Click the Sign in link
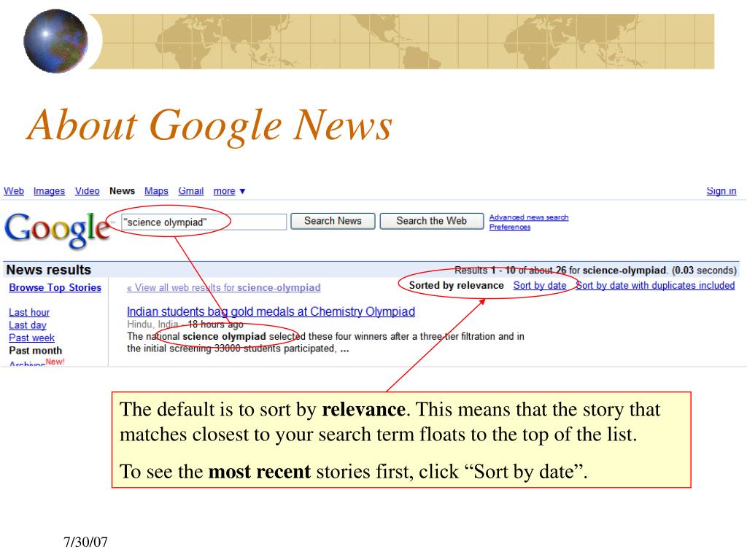747x560 pixels. [x=721, y=191]
